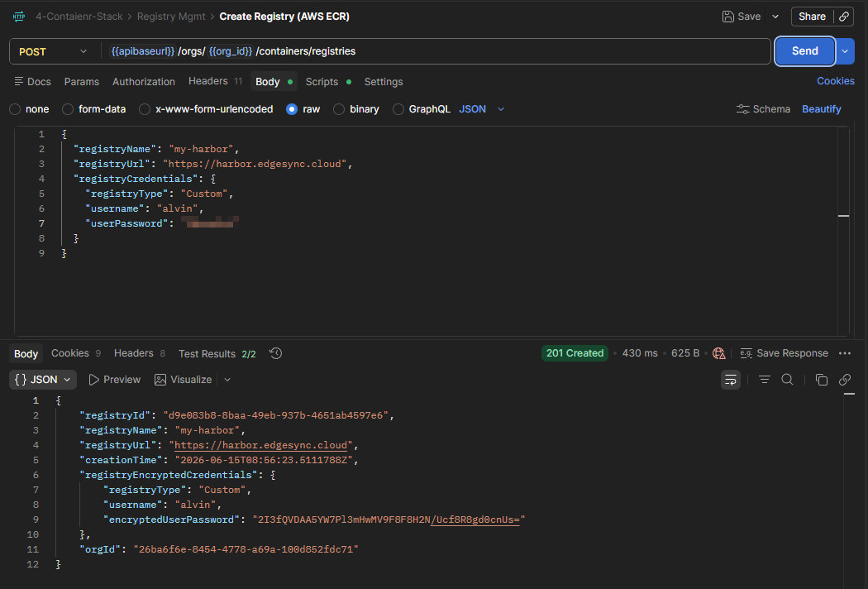
Task: Click the response body scrollbar marker
Action: pyautogui.click(x=849, y=394)
